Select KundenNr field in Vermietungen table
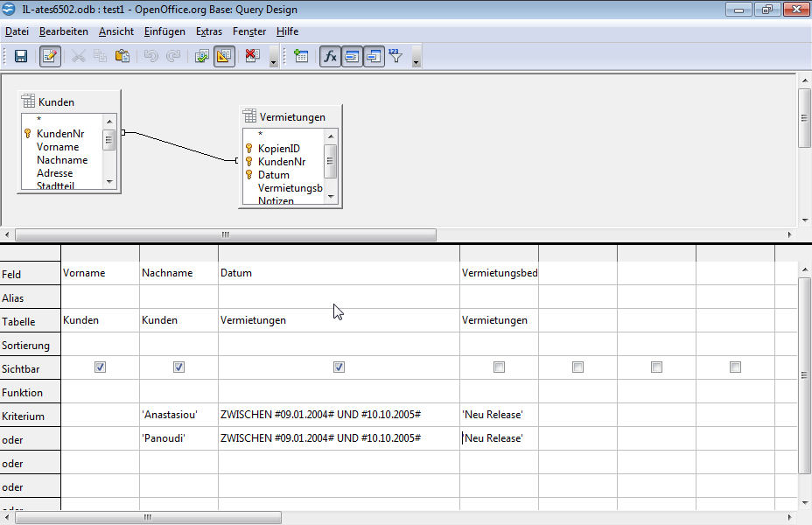Screen dimensions: 812x525 click(282, 162)
